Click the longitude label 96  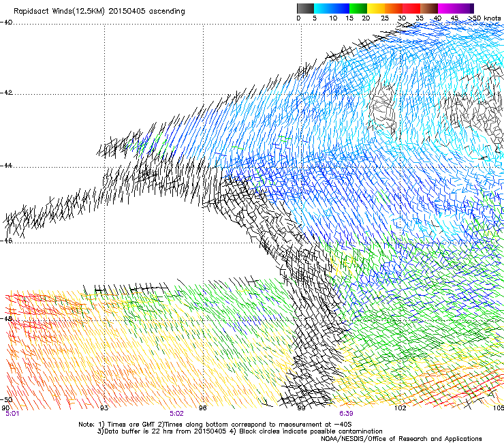coord(203,408)
